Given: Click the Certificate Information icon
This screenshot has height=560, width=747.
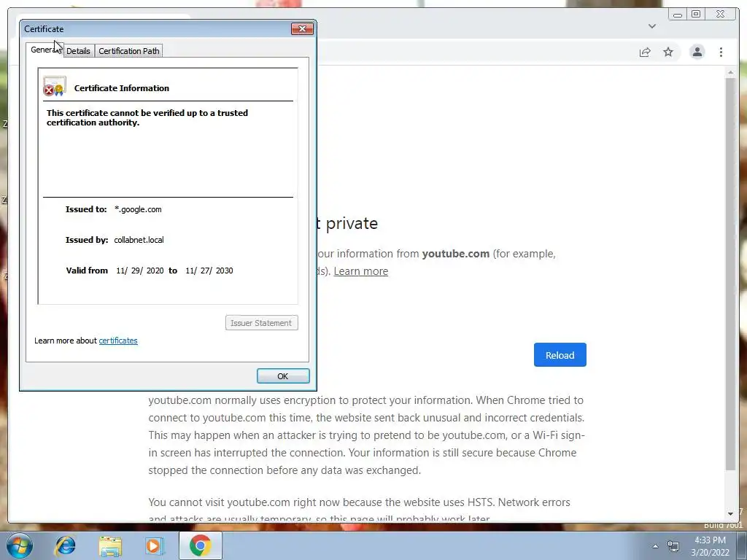Looking at the screenshot, I should (x=54, y=86).
